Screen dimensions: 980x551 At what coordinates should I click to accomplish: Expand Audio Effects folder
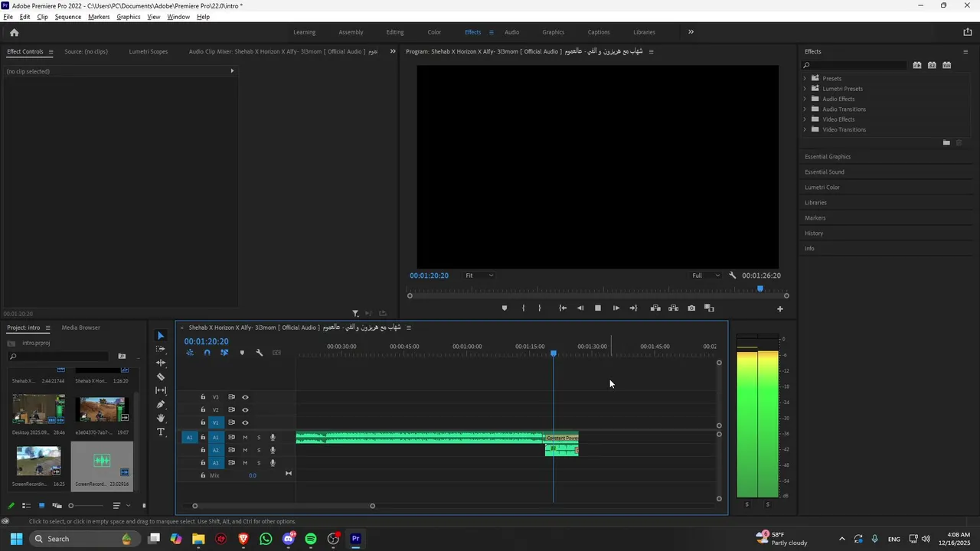point(805,99)
